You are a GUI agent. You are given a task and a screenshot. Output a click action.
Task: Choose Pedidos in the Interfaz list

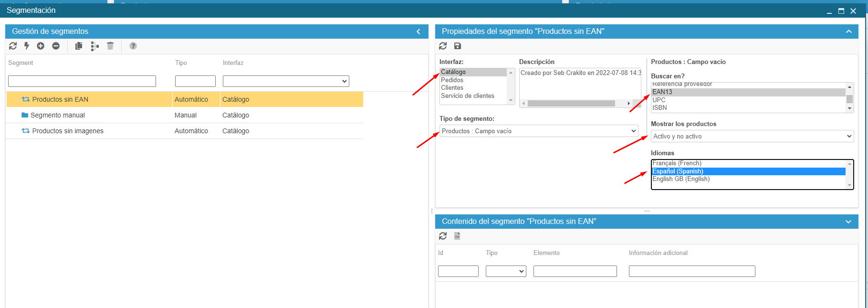452,80
